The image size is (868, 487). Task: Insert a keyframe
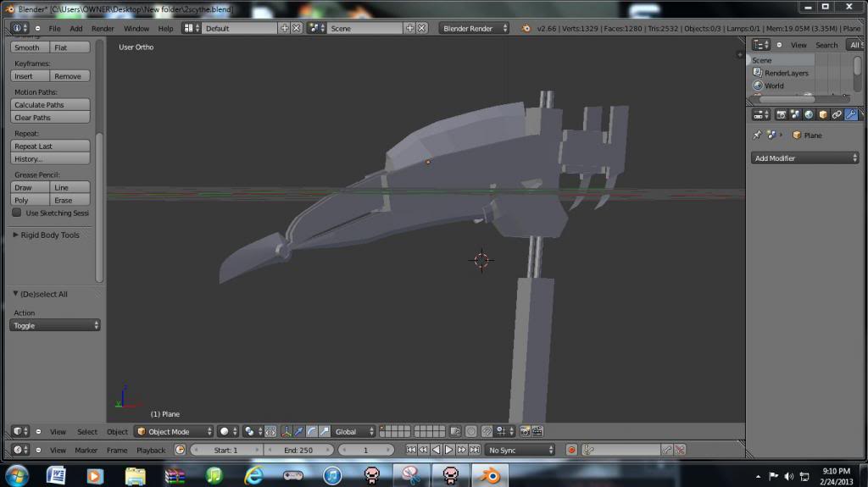tap(30, 76)
